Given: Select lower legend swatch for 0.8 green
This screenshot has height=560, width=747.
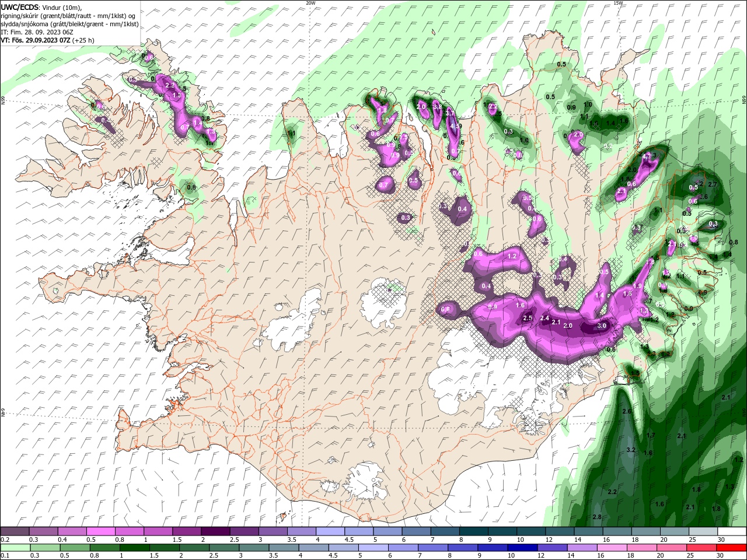Looking at the screenshot, I should (x=105, y=548).
